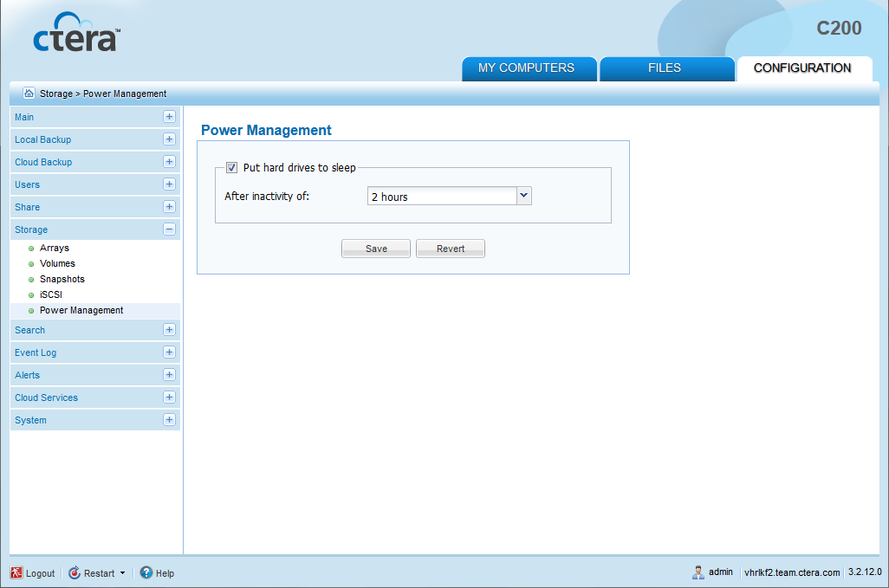
Task: Open the Restart dropdown arrow
Action: [122, 573]
